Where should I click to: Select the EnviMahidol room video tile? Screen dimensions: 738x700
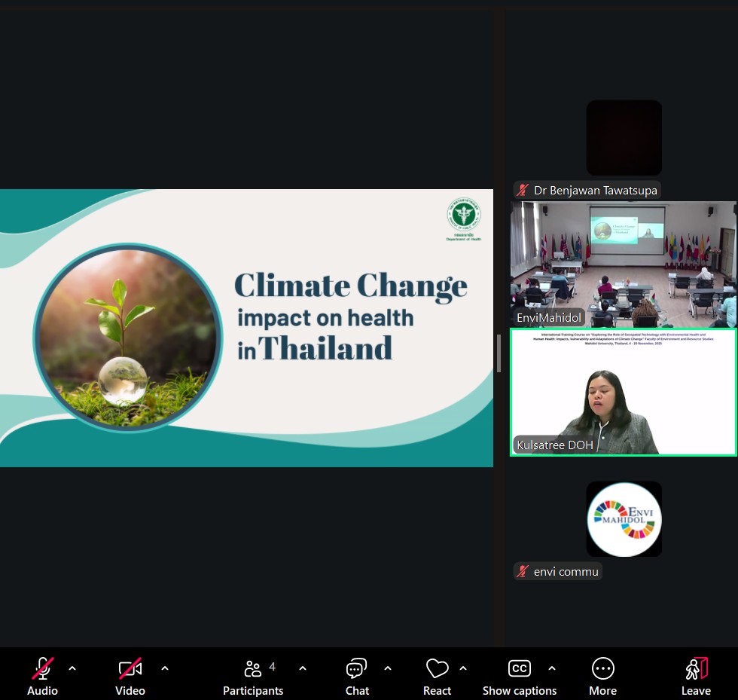coord(623,264)
